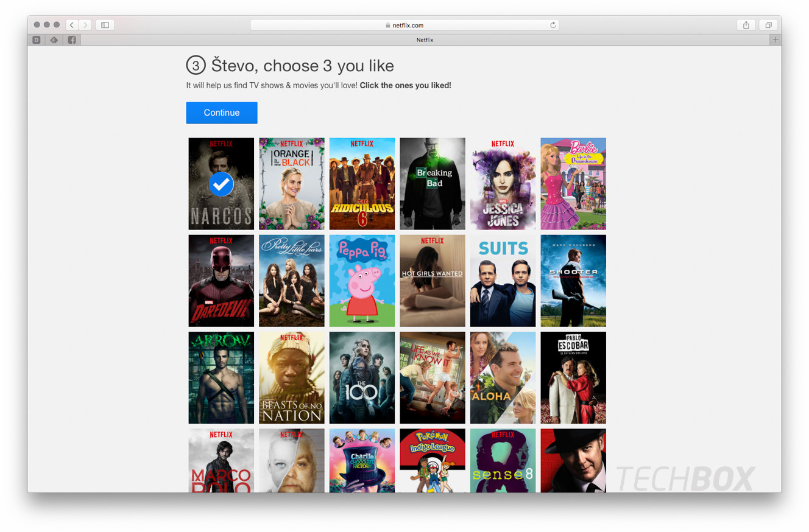
Task: Pick the Beasts of No Nation poster
Action: (x=292, y=377)
